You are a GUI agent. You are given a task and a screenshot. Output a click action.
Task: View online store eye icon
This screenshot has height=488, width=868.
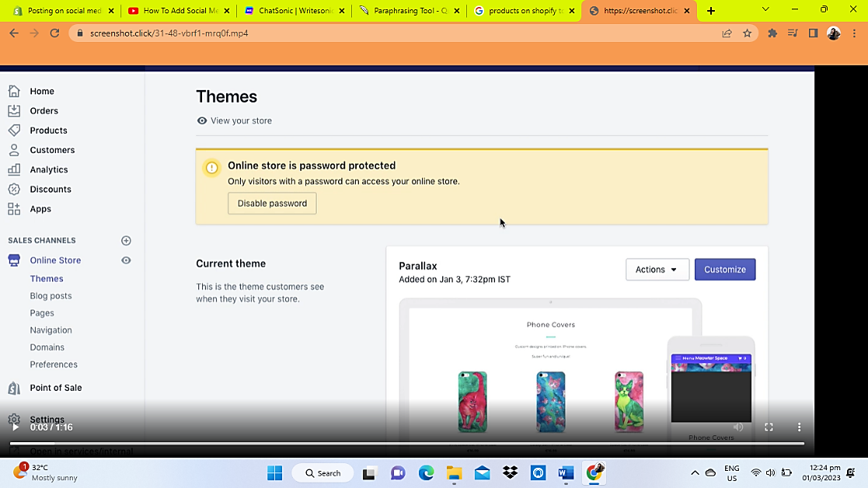tap(126, 260)
